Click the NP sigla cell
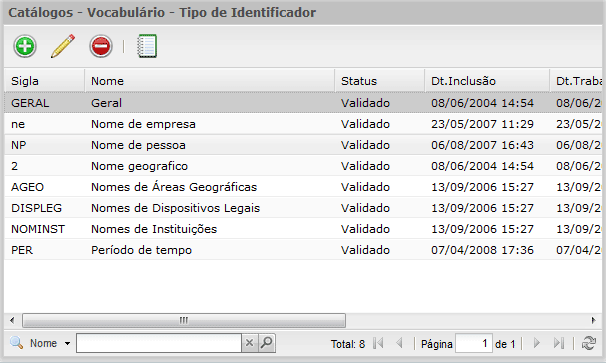Screen dimensions: 606x363 click(19, 145)
